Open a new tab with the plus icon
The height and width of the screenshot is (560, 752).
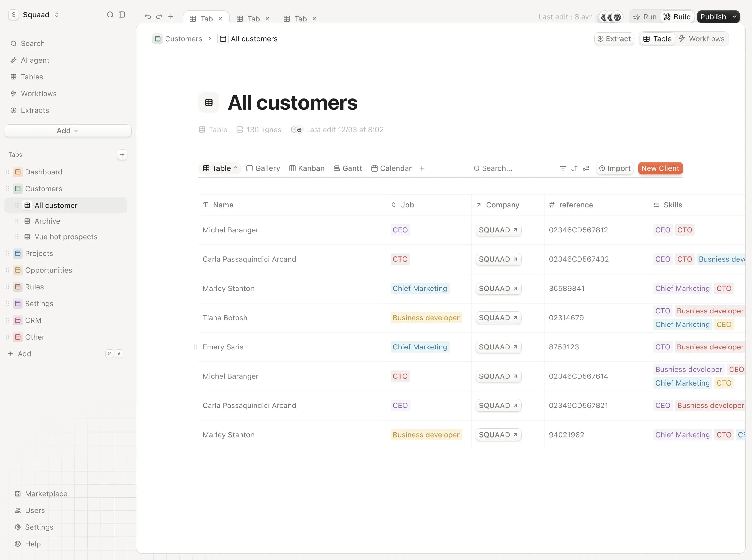(x=171, y=17)
